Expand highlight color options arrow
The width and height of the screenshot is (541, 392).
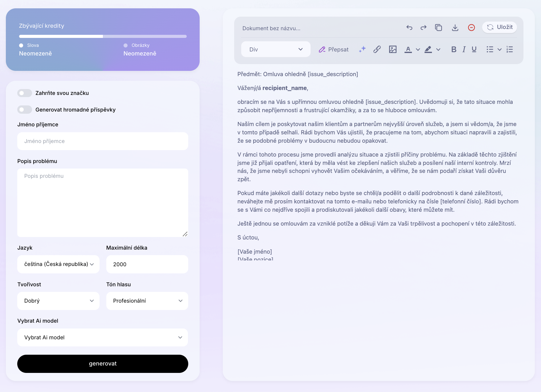click(438, 49)
